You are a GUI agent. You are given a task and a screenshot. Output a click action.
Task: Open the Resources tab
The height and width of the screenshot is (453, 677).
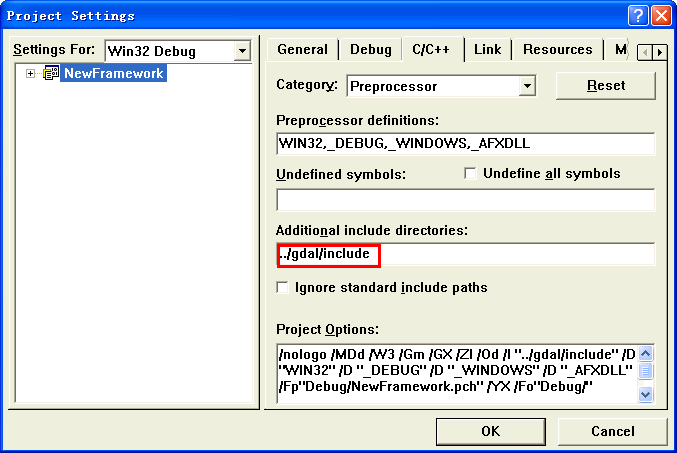[x=557, y=49]
